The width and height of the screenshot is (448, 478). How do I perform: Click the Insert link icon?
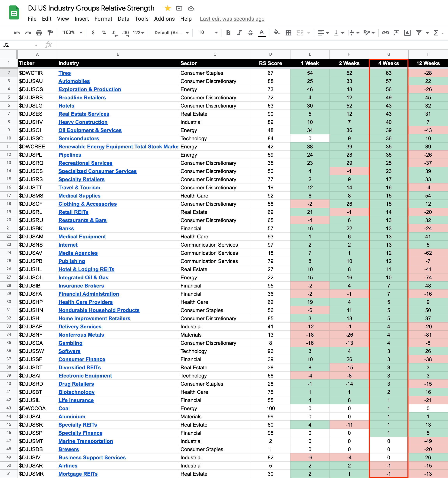tap(385, 33)
